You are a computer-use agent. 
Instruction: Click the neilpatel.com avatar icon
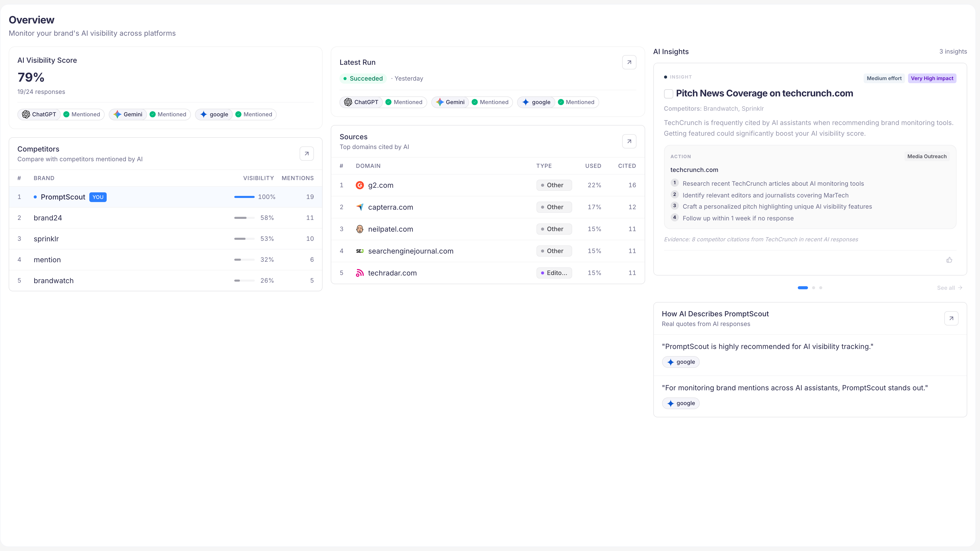pos(360,229)
